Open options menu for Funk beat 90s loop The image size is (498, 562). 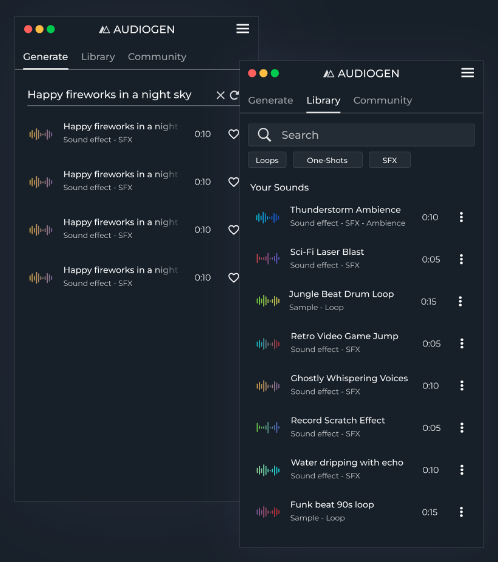click(x=461, y=512)
